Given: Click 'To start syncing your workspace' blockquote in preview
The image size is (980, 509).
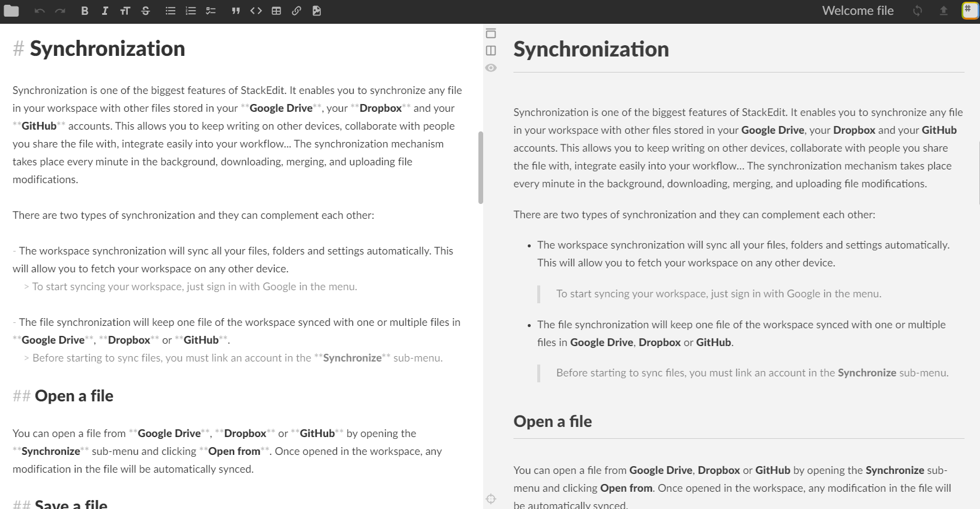Looking at the screenshot, I should point(719,294).
